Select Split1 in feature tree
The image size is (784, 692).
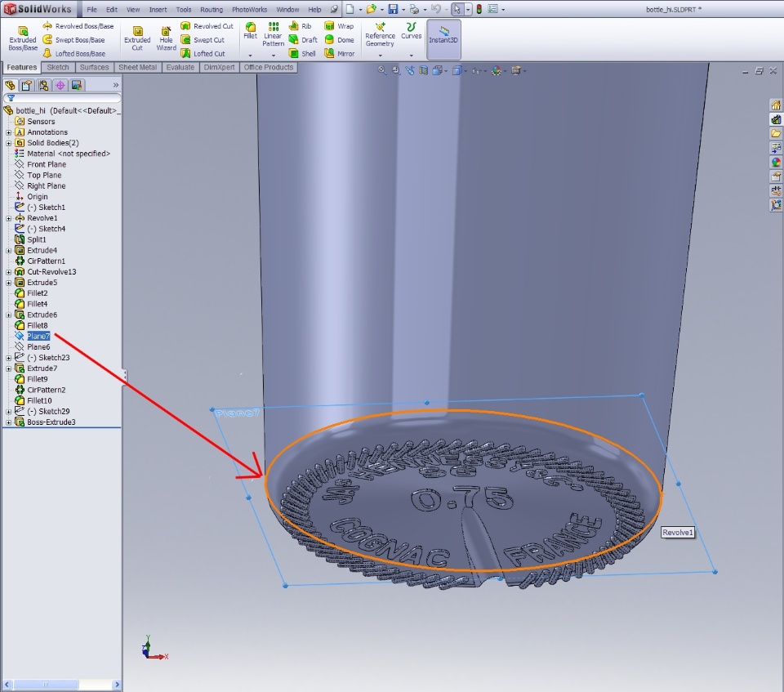(30, 239)
